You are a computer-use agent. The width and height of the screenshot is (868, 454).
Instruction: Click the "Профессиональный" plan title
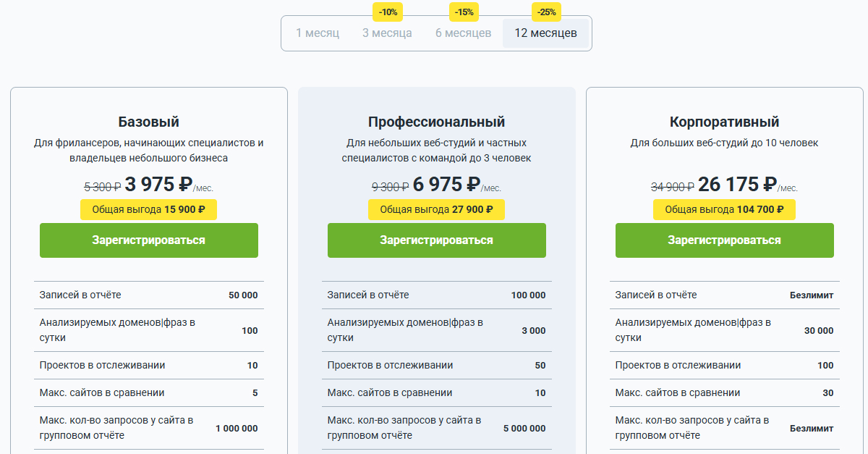tap(436, 122)
